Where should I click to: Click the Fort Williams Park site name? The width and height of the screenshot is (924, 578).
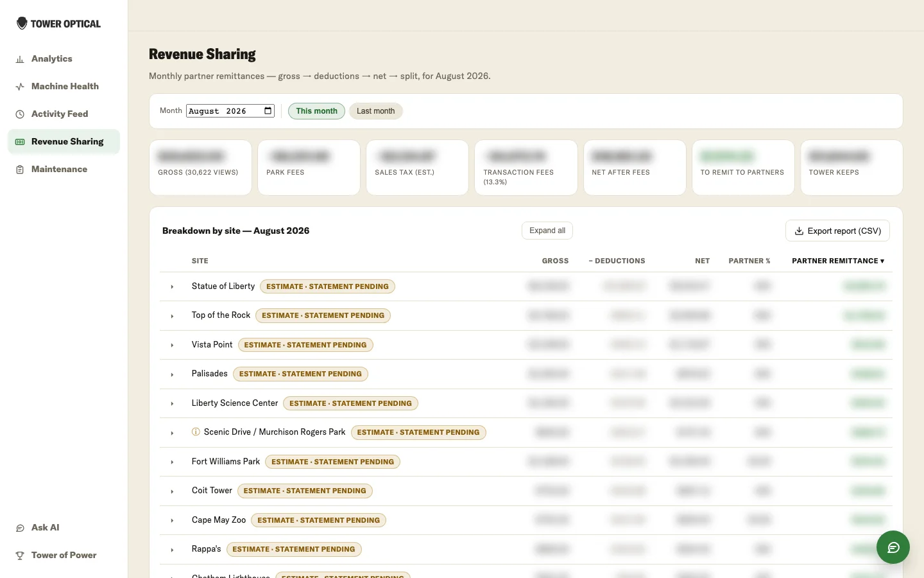click(x=226, y=462)
